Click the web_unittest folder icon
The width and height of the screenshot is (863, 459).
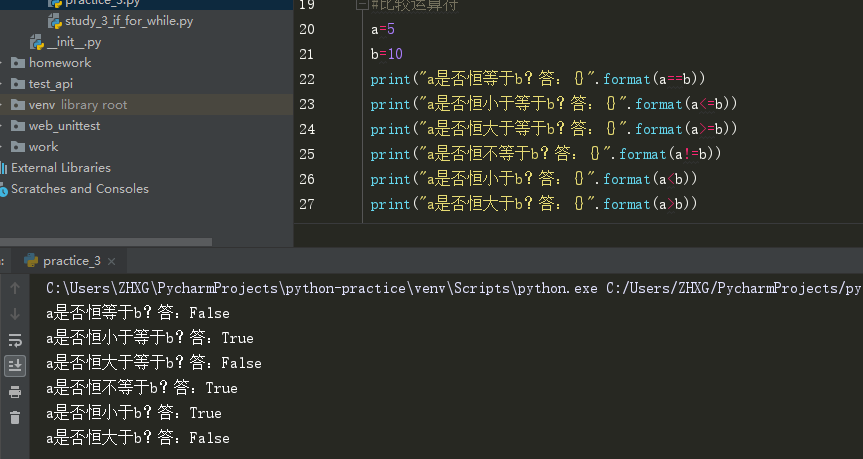coord(18,125)
